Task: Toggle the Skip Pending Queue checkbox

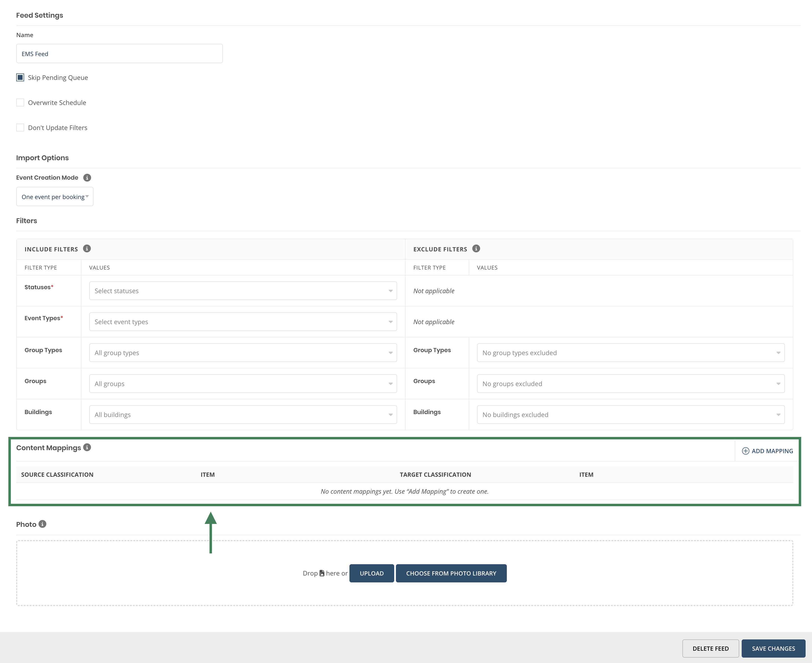Action: pos(20,77)
